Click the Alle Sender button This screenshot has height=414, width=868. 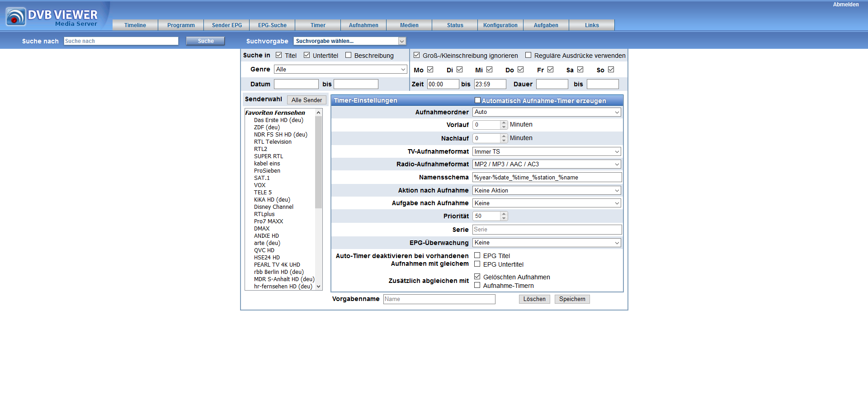pyautogui.click(x=307, y=100)
